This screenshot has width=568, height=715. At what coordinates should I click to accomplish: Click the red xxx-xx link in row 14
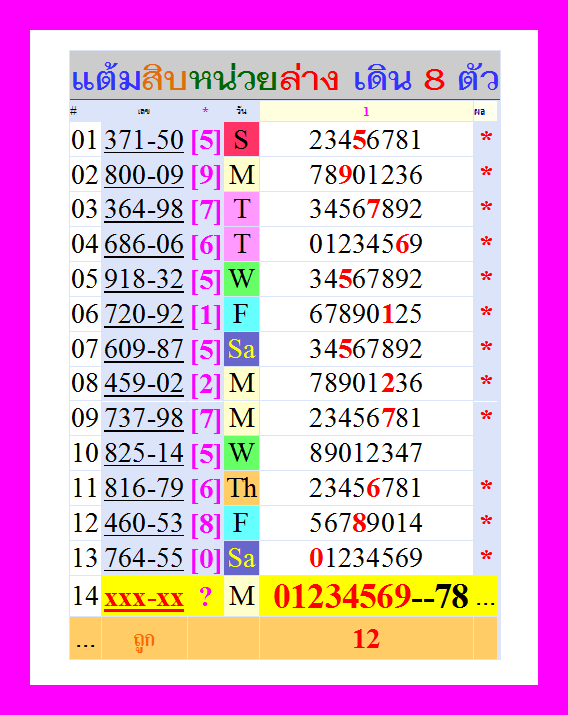(144, 597)
